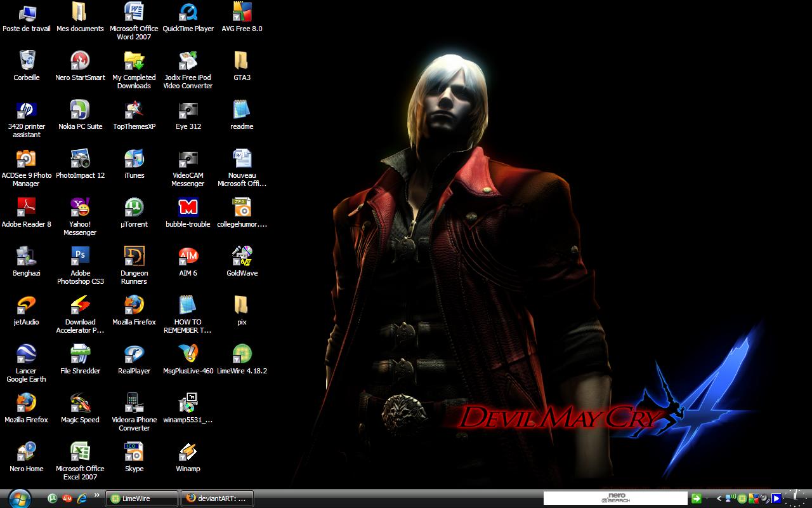Open Benghazi network shortcut
This screenshot has width=812, height=508.
[x=27, y=262]
